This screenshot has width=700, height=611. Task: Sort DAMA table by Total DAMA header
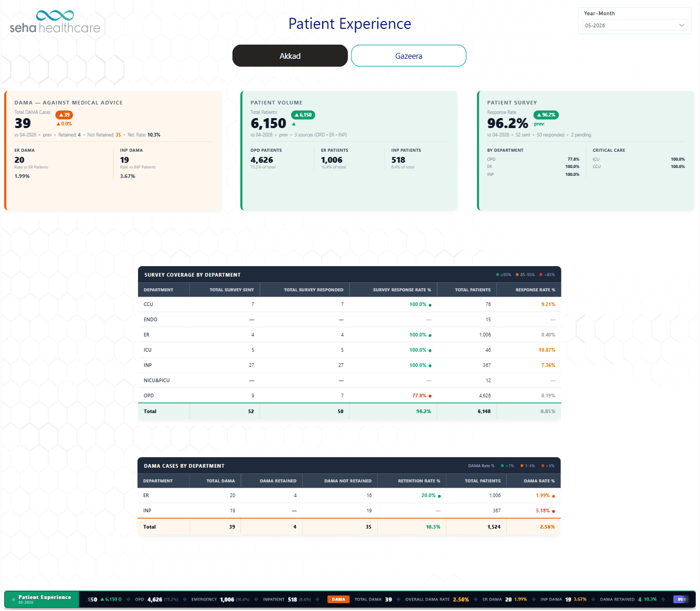click(215, 481)
